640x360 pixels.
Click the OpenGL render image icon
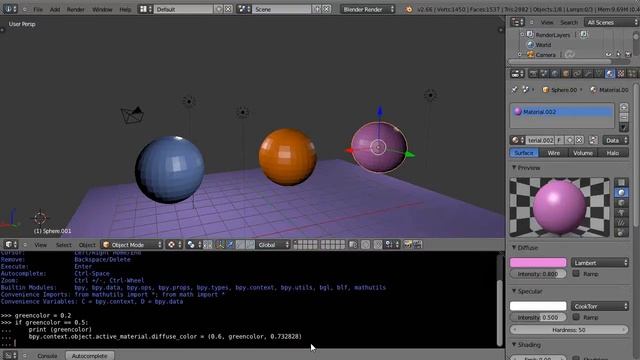tap(407, 244)
